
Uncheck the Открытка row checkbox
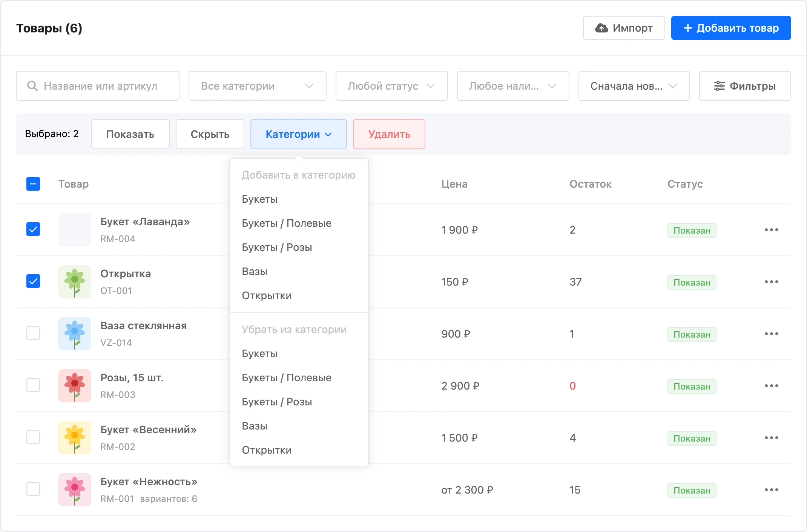(33, 281)
